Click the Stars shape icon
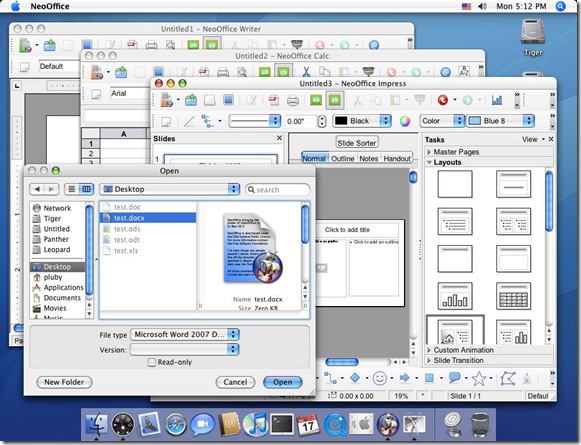The image size is (581, 445). coord(478,378)
